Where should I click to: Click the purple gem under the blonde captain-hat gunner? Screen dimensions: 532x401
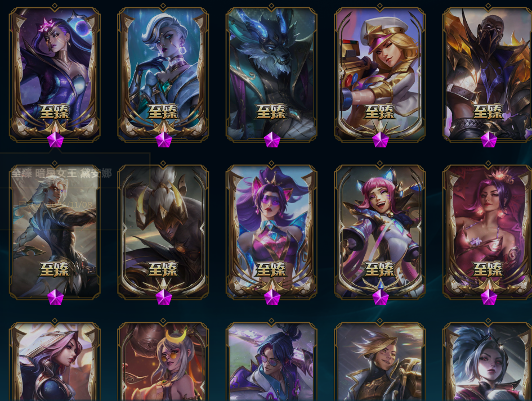click(x=381, y=139)
